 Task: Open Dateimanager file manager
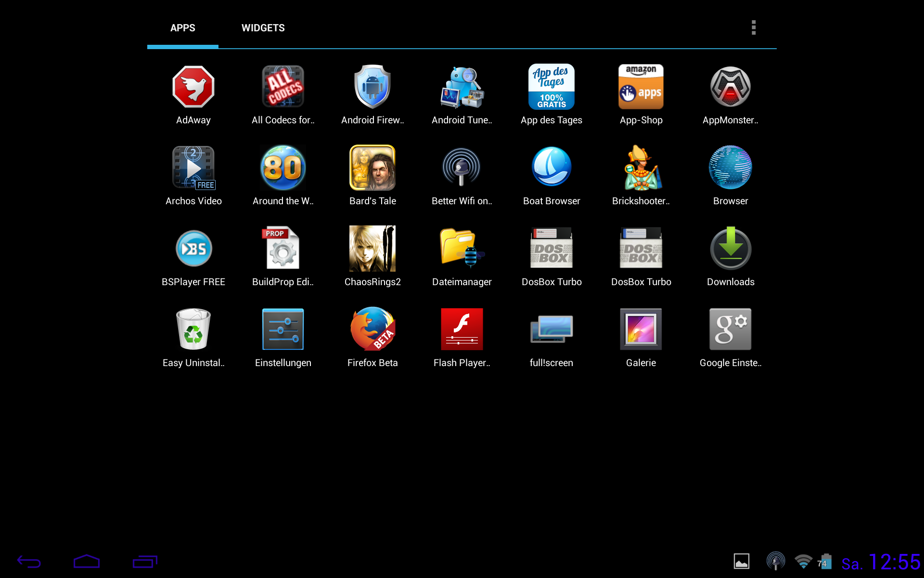coord(462,248)
